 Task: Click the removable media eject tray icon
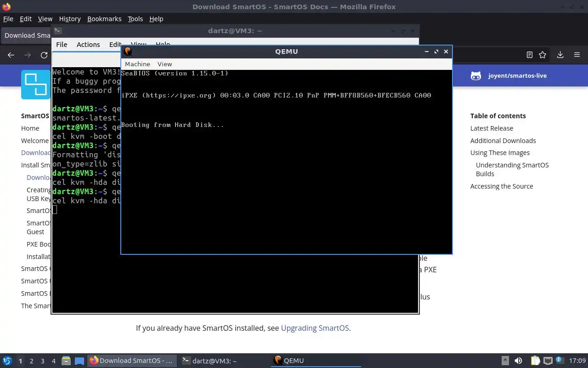pos(505,361)
